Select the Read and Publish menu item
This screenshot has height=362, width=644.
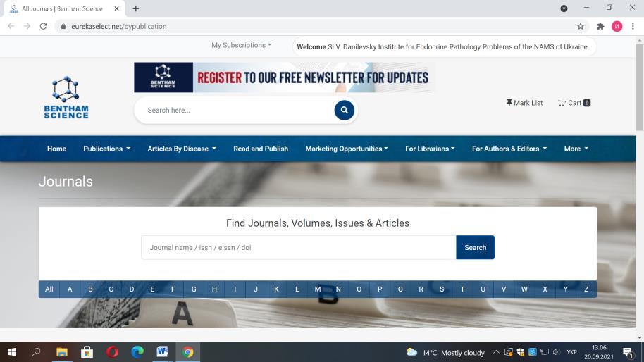(x=261, y=149)
